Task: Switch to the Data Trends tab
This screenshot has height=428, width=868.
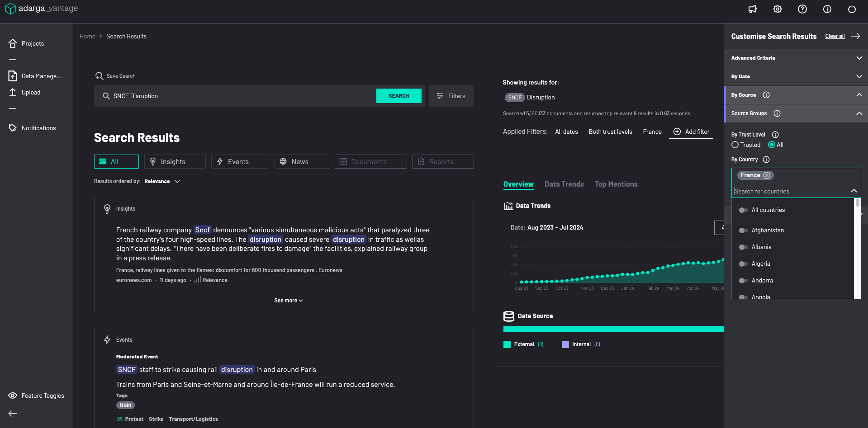Action: point(564,184)
